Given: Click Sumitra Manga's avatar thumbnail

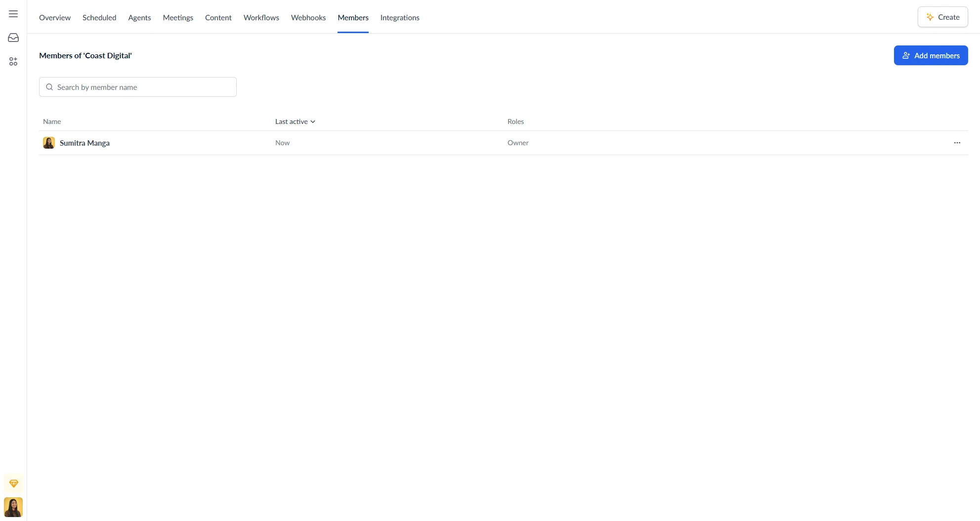Looking at the screenshot, I should coord(48,143).
